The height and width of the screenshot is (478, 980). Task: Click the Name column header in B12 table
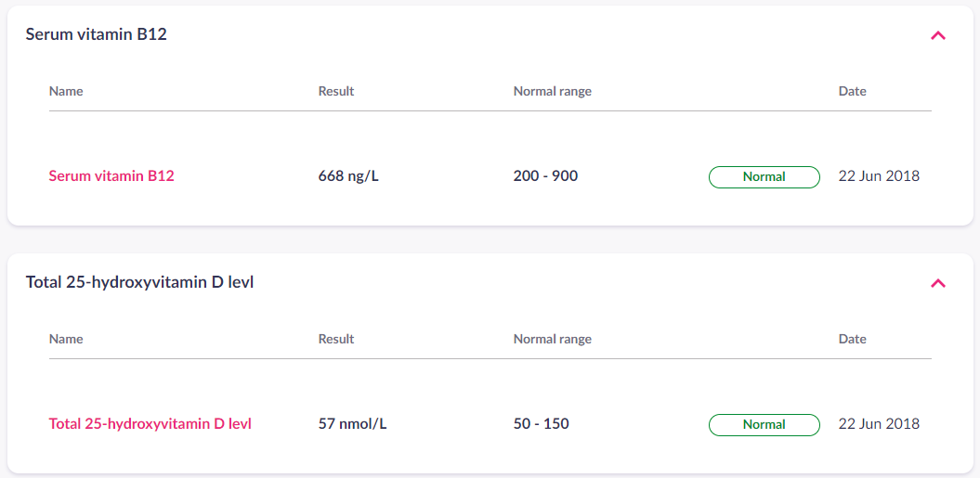pos(66,91)
